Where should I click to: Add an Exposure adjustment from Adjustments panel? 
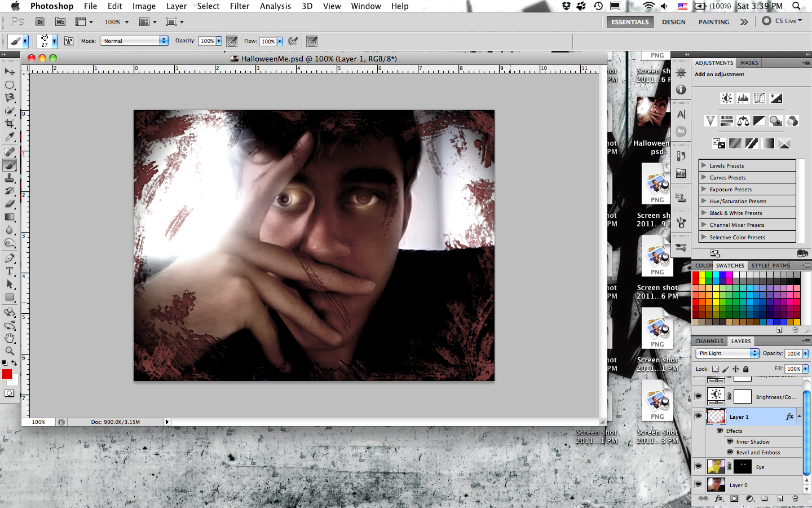(x=776, y=98)
